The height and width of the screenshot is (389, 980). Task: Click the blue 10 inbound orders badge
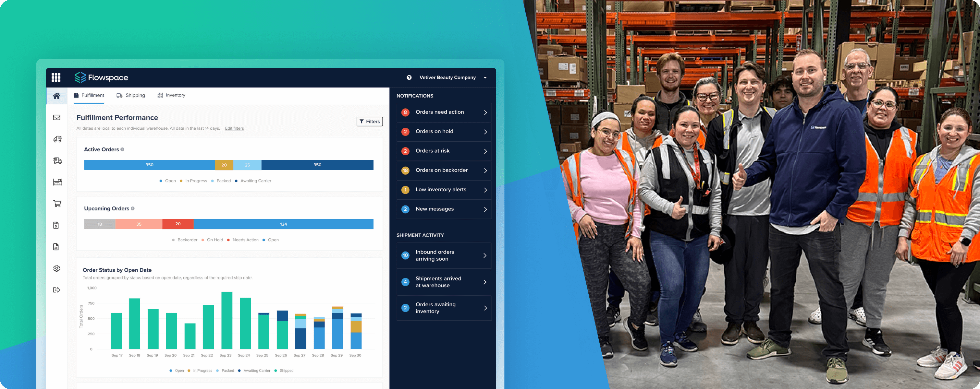pos(405,255)
